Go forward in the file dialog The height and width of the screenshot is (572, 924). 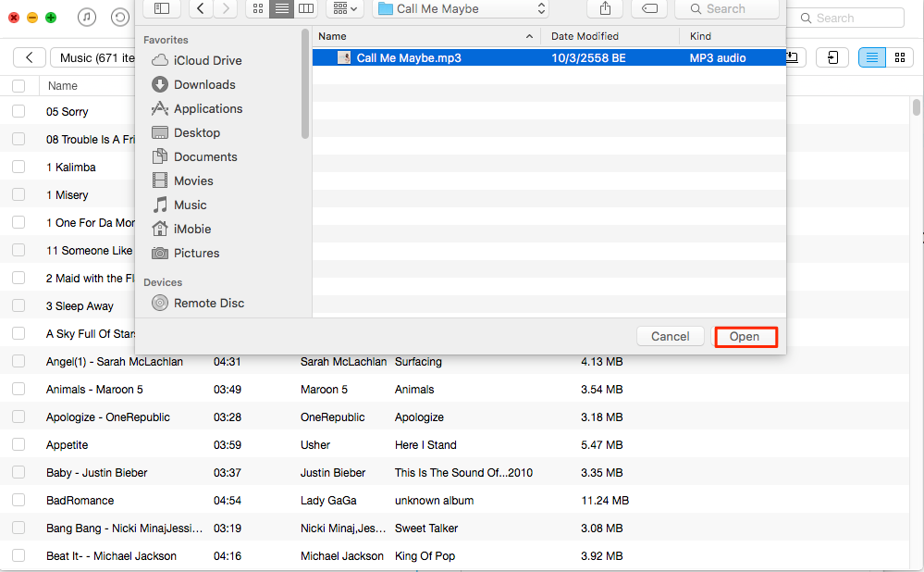[225, 9]
